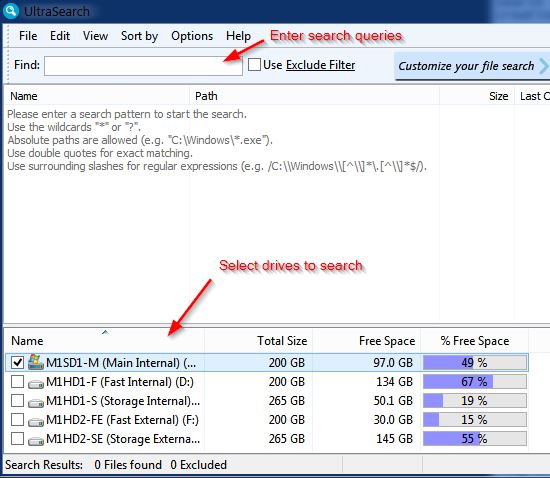Viewport: 550px width, 478px height.
Task: Check the M1HD2-SE (Storage External) drive checkbox
Action: click(17, 438)
